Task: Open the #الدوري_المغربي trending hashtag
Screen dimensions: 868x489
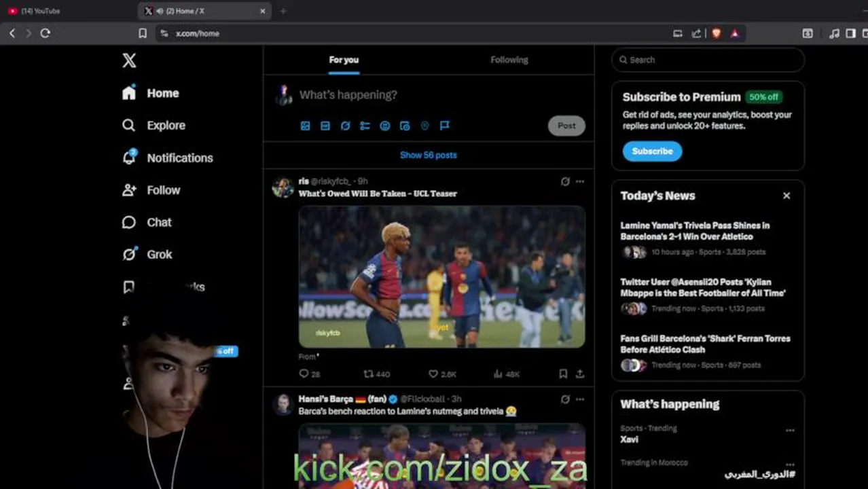Action: 759,474
